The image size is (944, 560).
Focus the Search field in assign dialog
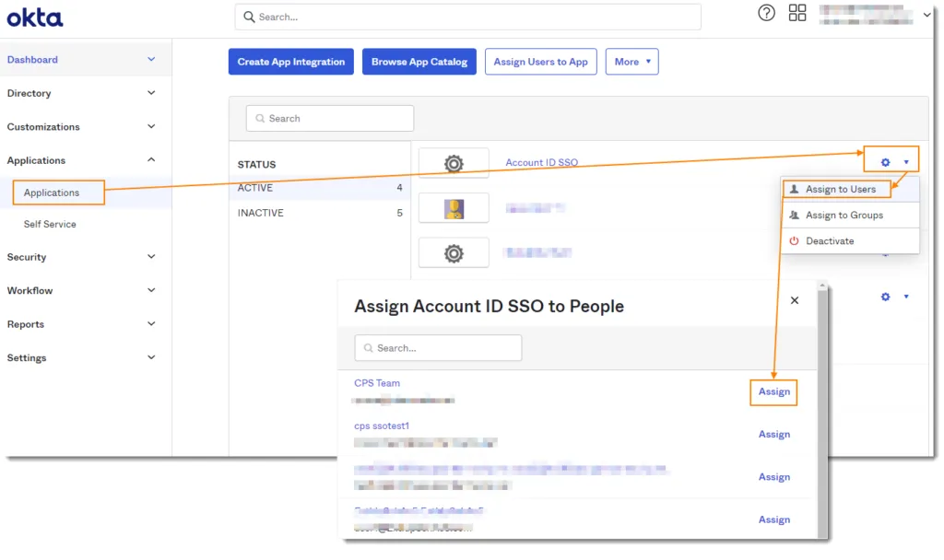coord(438,347)
